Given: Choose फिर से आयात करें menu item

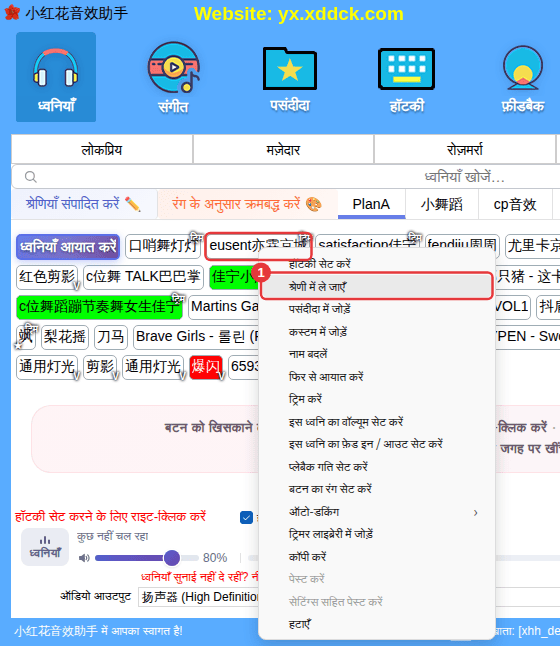Looking at the screenshot, I should point(377,377).
